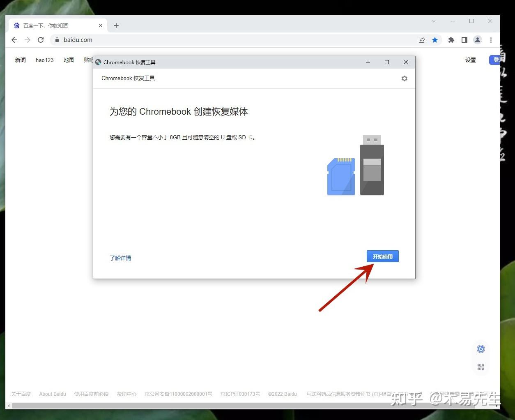Image resolution: width=515 pixels, height=420 pixels.
Task: Open 地图 in Baidu navigation
Action: click(x=69, y=60)
